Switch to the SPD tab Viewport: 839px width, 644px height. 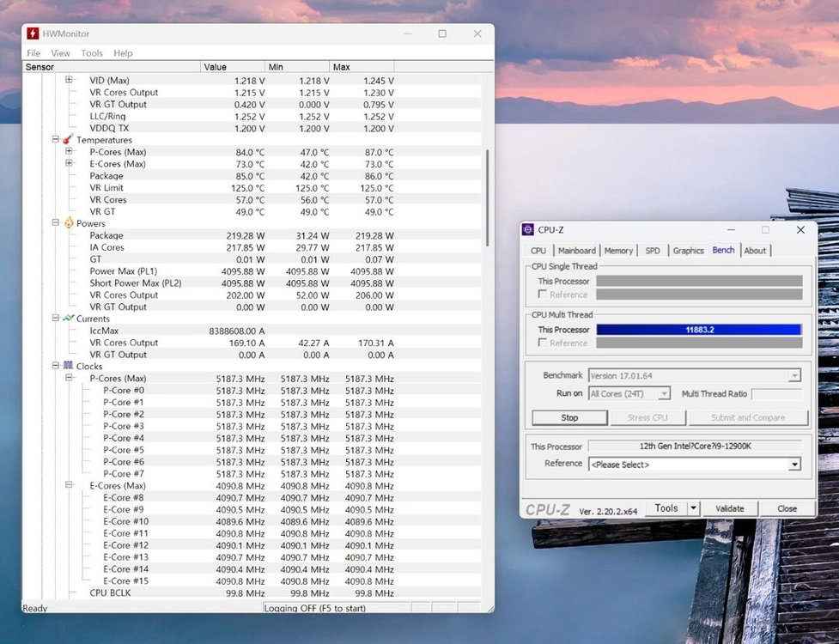pos(653,251)
